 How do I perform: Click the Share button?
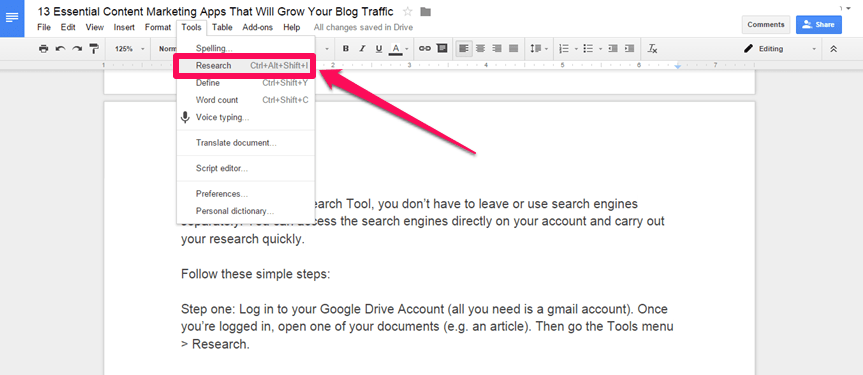[x=818, y=24]
